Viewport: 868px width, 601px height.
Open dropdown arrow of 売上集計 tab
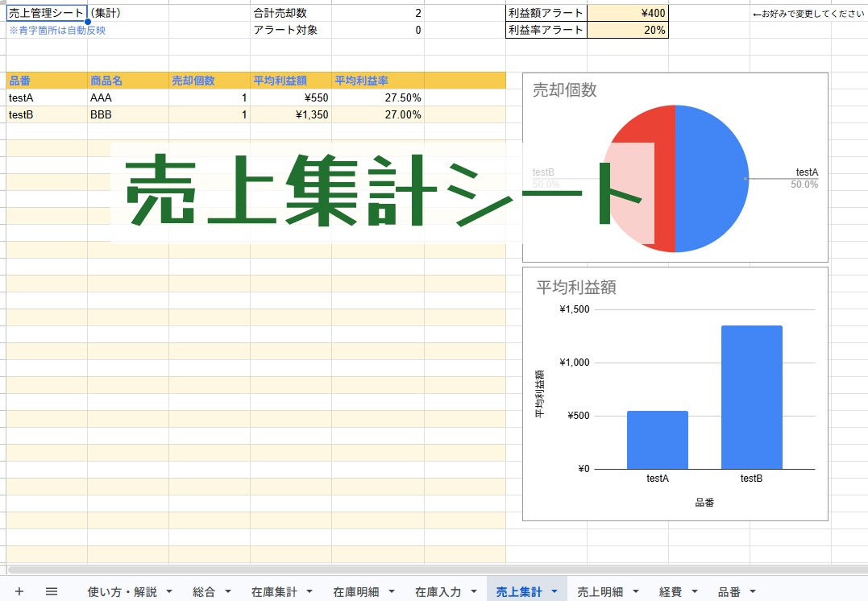click(x=554, y=591)
